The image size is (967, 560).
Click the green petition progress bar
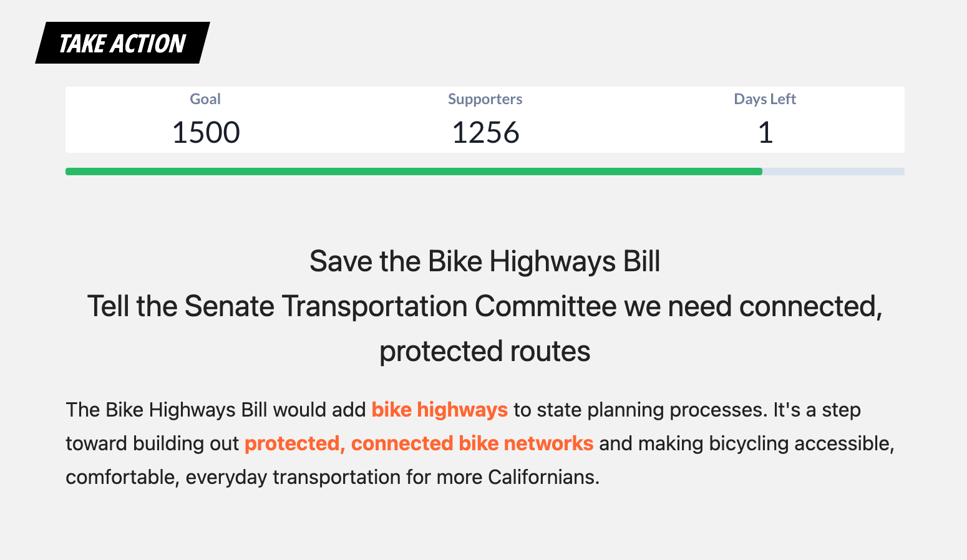click(x=414, y=171)
